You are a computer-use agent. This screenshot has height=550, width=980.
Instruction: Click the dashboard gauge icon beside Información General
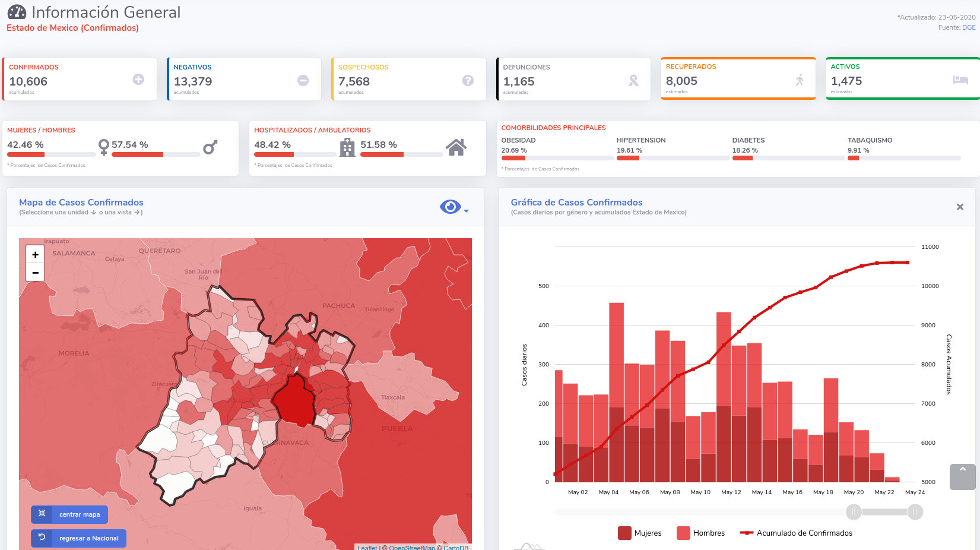coord(17,12)
